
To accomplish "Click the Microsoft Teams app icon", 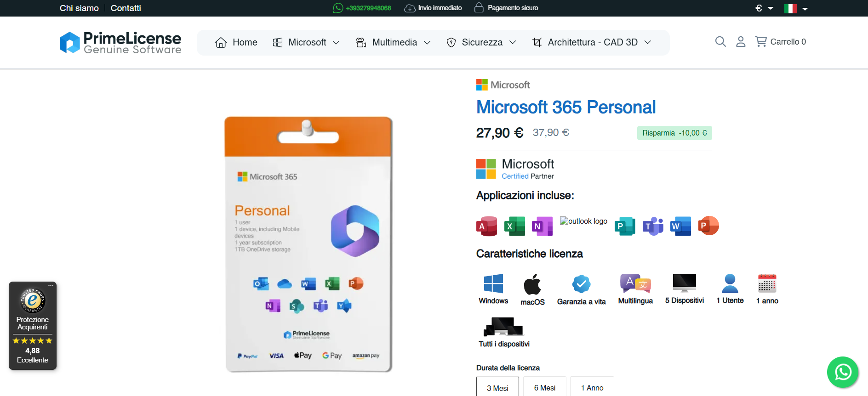I will point(653,226).
